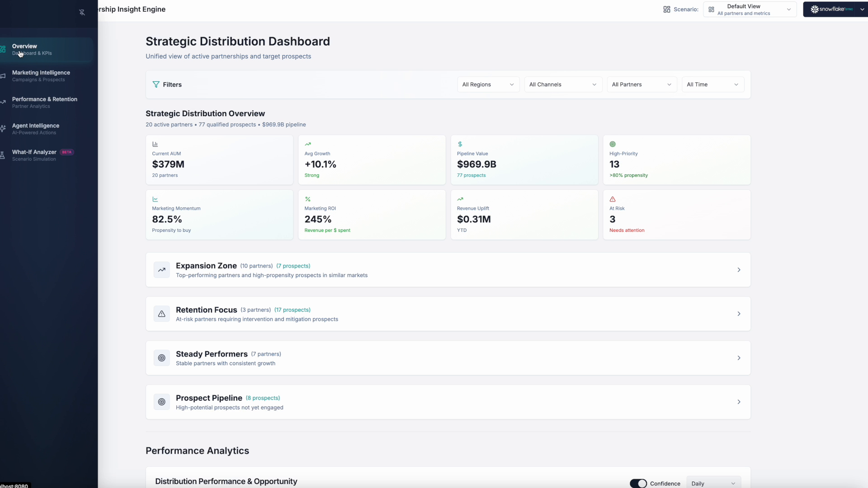Click the At Risk red alert icon
Viewport: 868px width, 488px height.
[x=613, y=199]
